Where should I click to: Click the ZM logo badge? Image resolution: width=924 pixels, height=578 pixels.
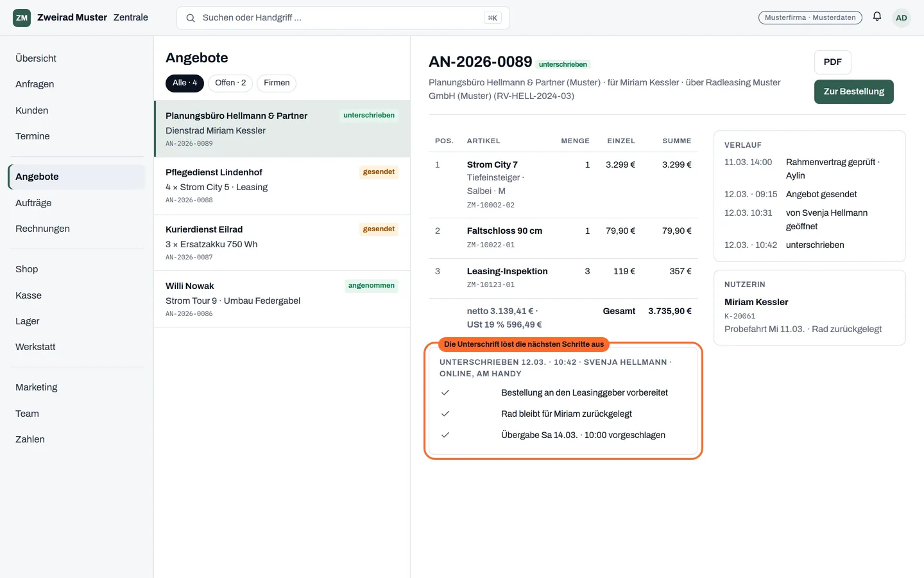point(22,18)
